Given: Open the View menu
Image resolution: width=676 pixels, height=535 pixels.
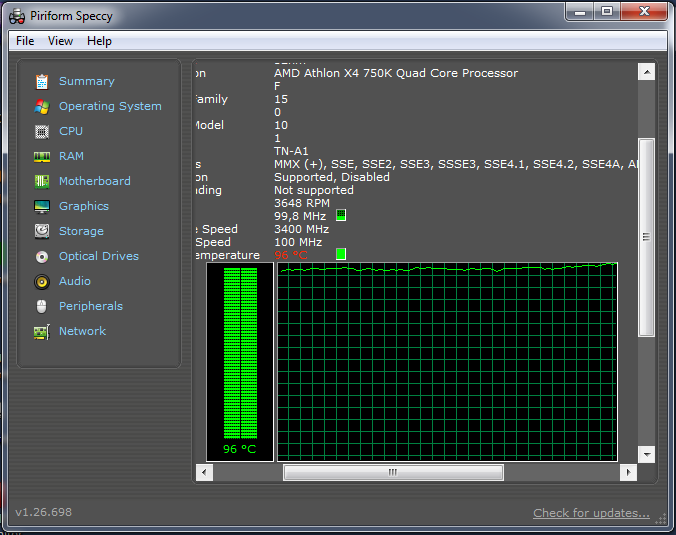Looking at the screenshot, I should (60, 41).
